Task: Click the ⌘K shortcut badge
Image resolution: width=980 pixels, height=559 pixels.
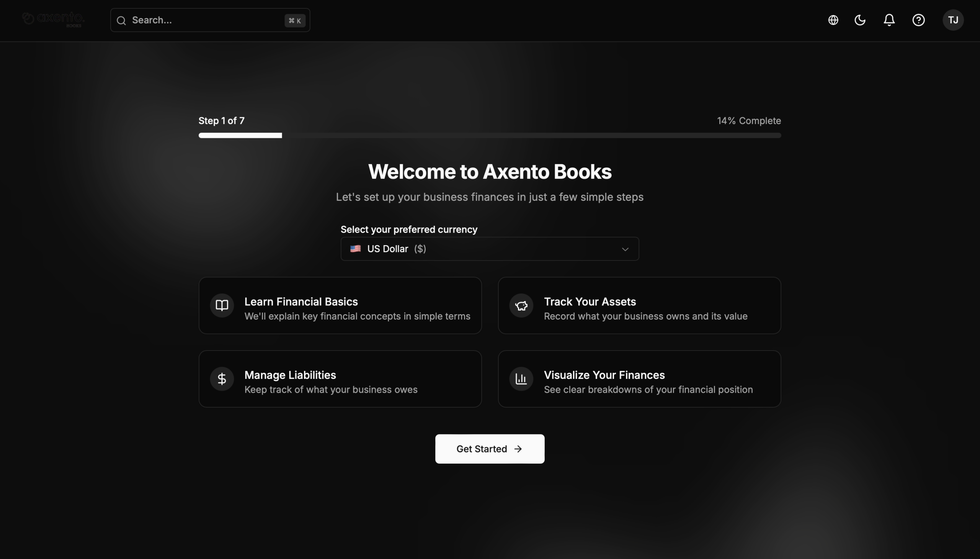Action: tap(295, 21)
